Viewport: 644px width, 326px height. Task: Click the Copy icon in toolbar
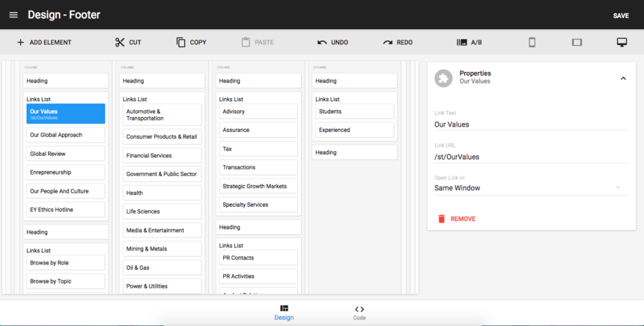tap(180, 43)
